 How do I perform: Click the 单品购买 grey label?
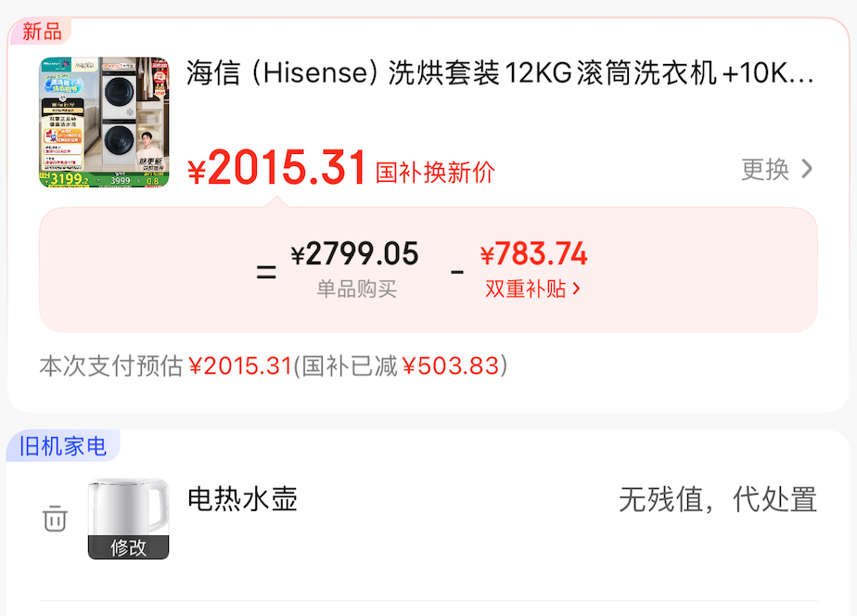click(x=356, y=289)
